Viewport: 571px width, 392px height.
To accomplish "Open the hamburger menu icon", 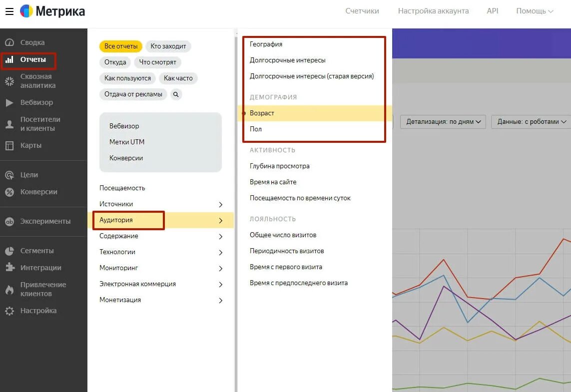I will [9, 11].
